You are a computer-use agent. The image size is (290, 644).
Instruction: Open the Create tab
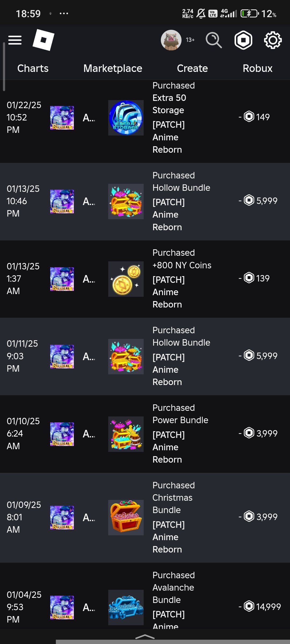192,68
